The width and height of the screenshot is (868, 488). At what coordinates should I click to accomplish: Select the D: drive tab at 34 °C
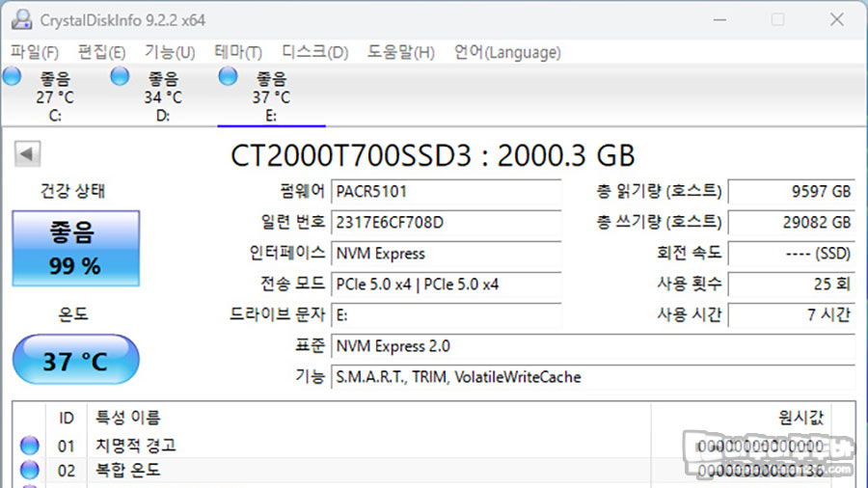coord(163,96)
